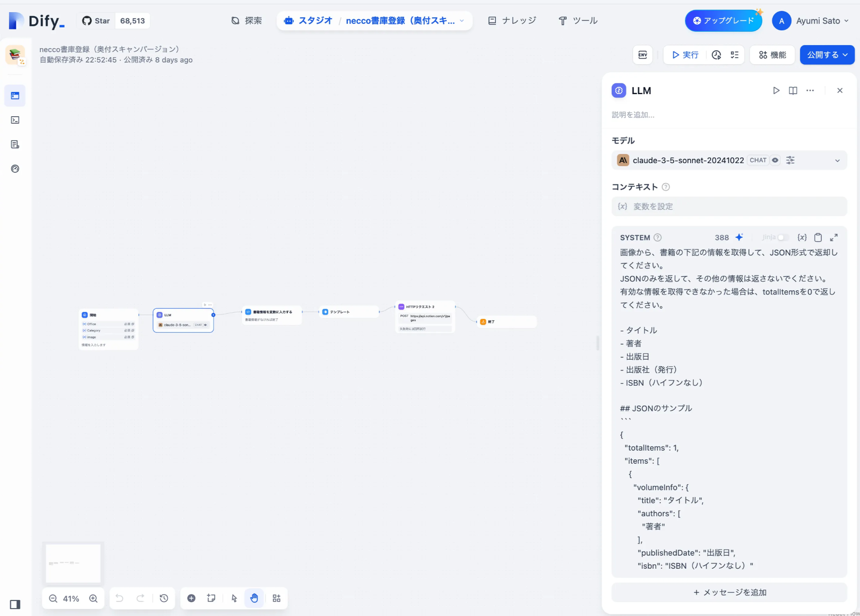The image size is (860, 616).
Task: Open the ナレッジ tab
Action: coord(512,21)
